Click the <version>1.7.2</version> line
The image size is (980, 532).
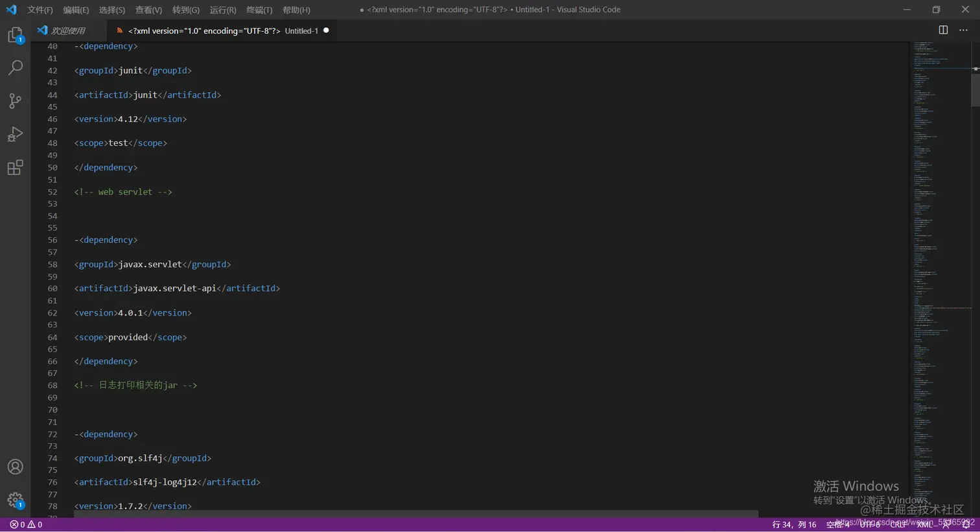[133, 506]
